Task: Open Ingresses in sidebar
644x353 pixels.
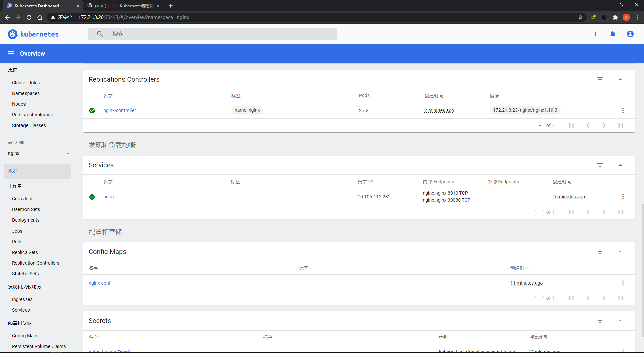Action: pyautogui.click(x=22, y=299)
